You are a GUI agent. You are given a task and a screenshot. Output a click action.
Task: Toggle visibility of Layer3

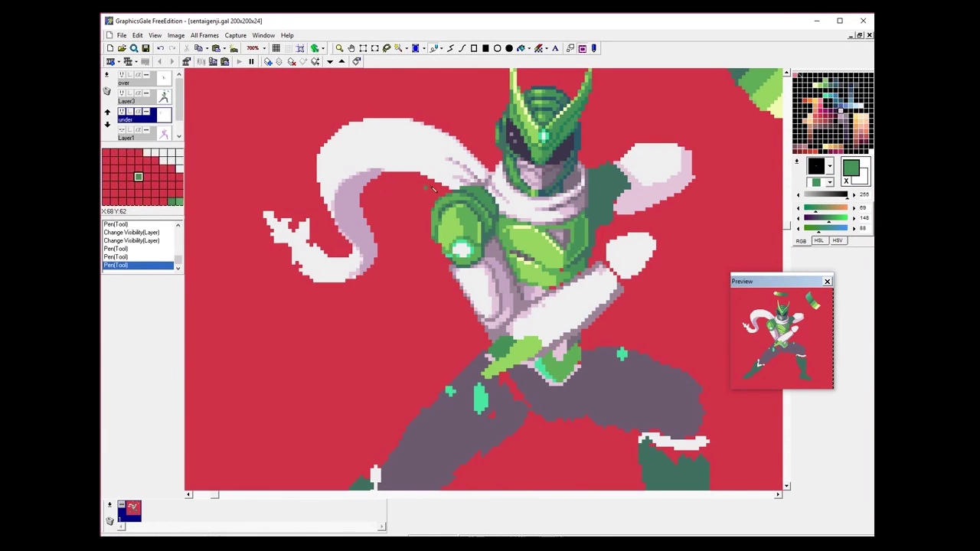tap(122, 93)
